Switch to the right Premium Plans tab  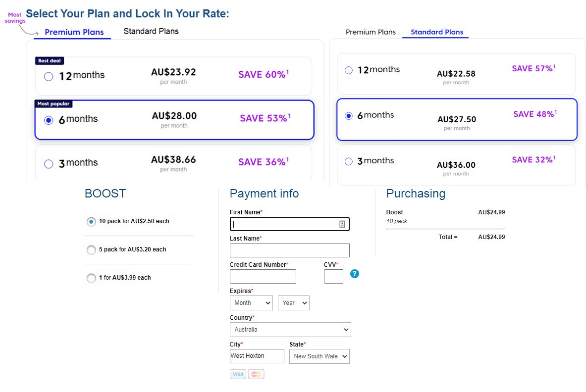click(x=371, y=32)
